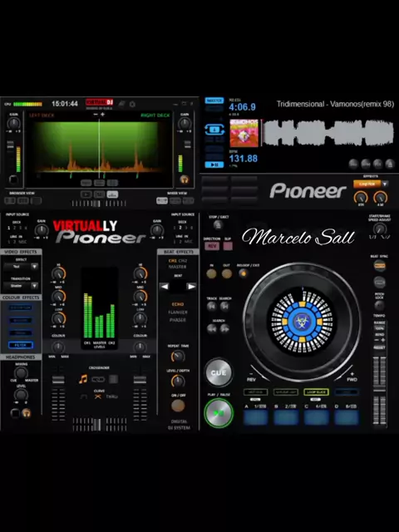Image resolution: width=399 pixels, height=532 pixels.
Task: Select the second pad mode tab above pad B
Action: click(286, 392)
